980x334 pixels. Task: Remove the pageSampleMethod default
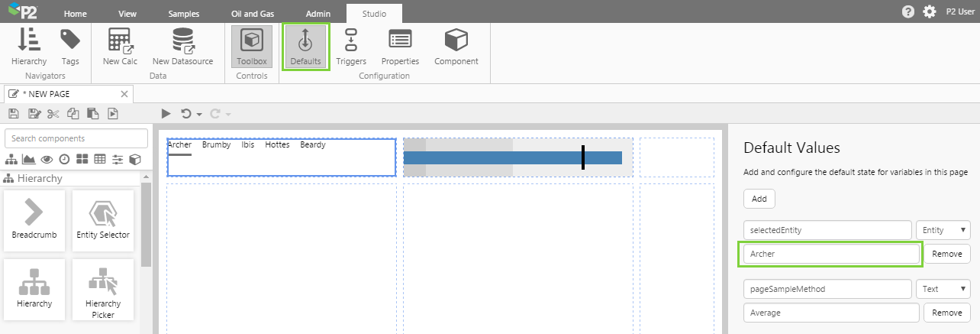tap(947, 313)
